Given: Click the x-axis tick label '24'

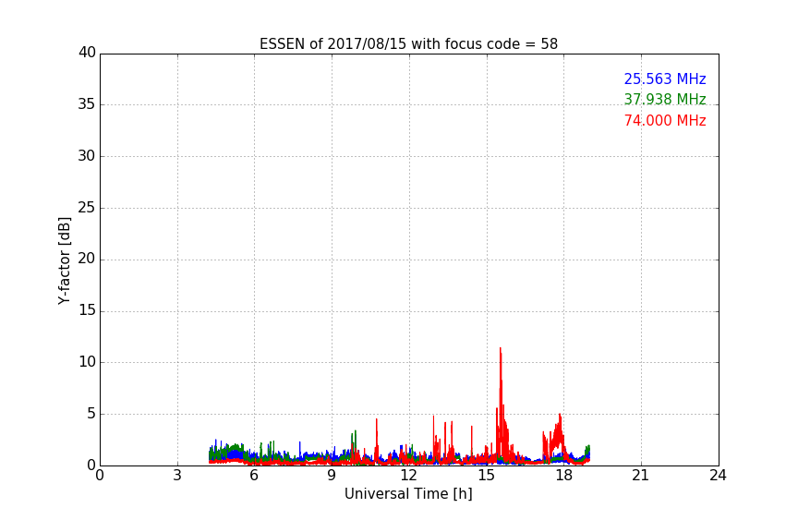Looking at the screenshot, I should pyautogui.click(x=718, y=476).
